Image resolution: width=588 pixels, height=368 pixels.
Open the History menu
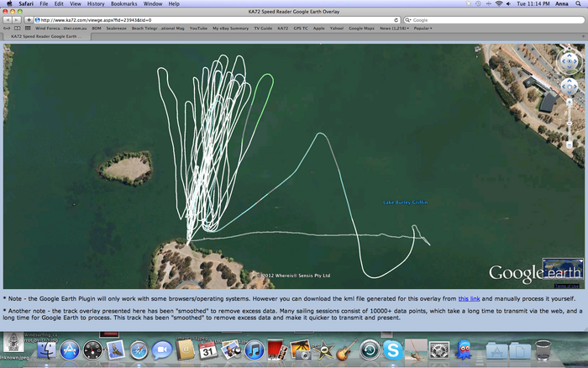(x=96, y=4)
